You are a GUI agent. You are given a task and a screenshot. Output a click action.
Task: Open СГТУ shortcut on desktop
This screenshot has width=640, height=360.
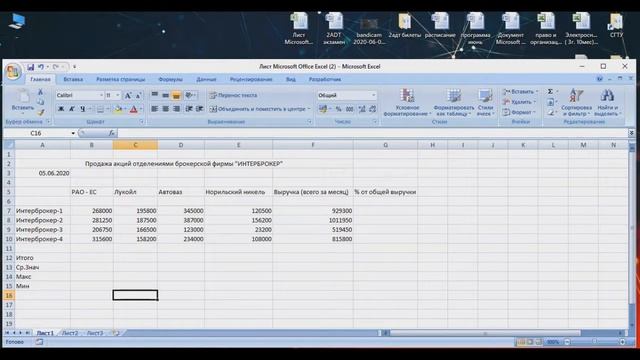click(x=616, y=25)
